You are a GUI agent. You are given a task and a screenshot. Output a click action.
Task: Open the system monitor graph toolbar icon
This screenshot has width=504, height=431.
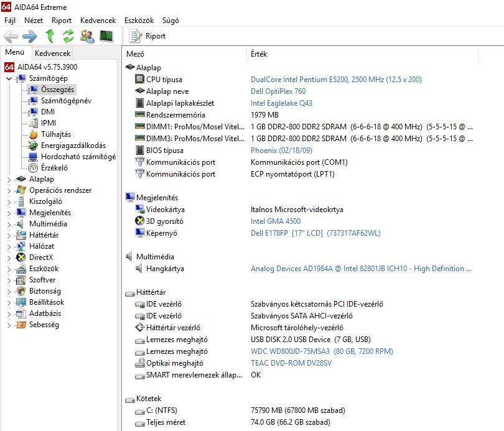tap(106, 36)
